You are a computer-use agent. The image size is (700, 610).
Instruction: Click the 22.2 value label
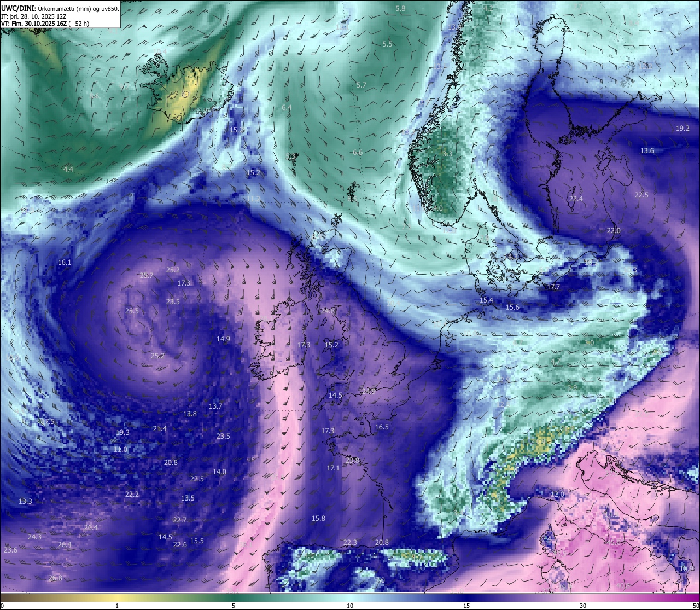click(x=132, y=495)
